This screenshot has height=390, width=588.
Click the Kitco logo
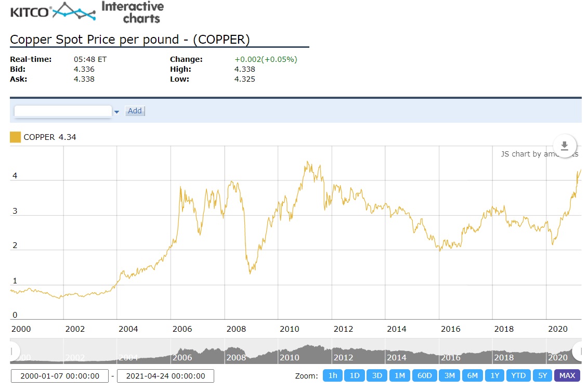pos(53,11)
